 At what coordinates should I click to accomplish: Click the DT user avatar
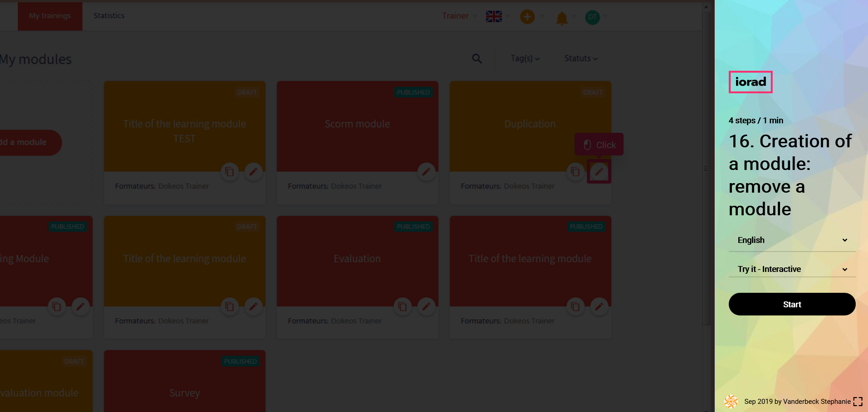592,17
